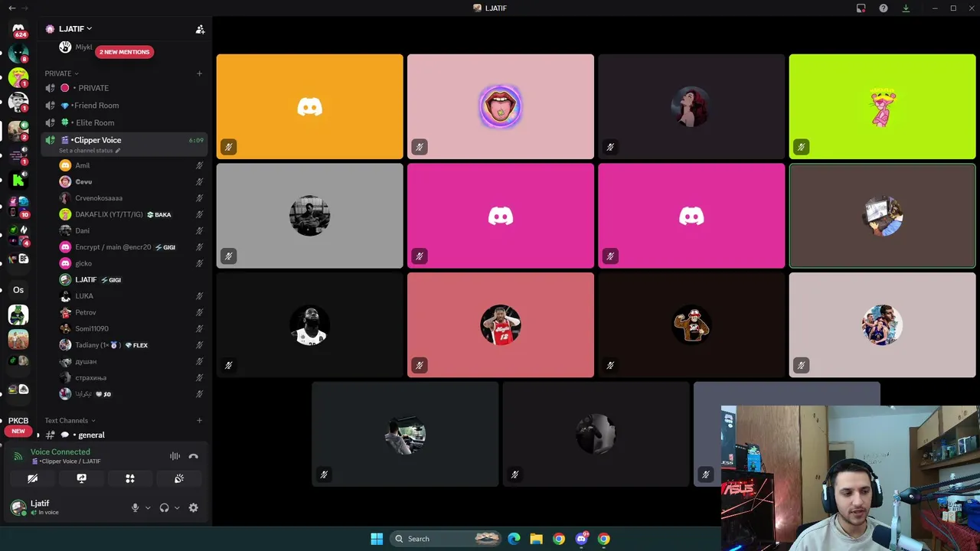Select Dani in voice member list

tap(131, 230)
